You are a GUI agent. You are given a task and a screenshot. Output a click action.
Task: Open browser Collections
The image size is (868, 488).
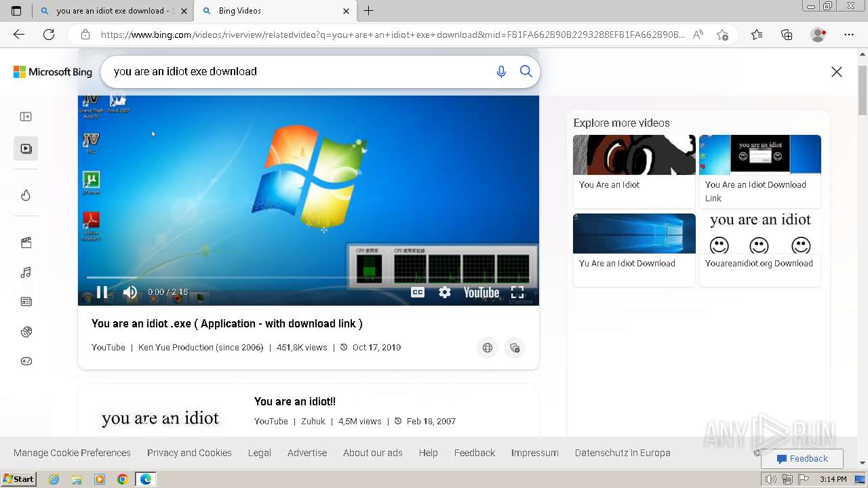coord(787,35)
